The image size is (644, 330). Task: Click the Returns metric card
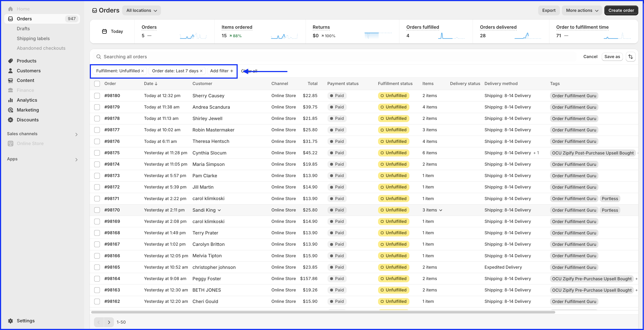tap(352, 32)
